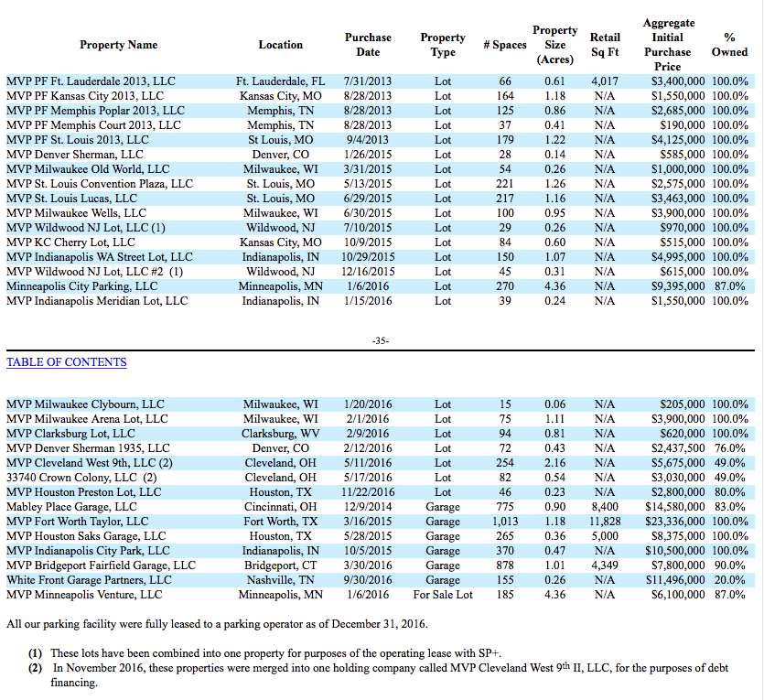Click the Mabley Place Garage, LLC entry
The width and height of the screenshot is (764, 700).
[x=71, y=507]
